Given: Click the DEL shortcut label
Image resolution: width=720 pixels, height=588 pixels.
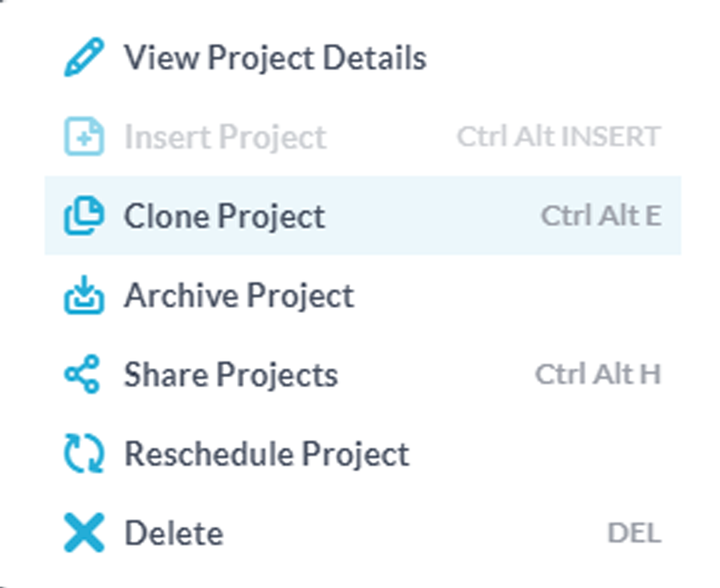Looking at the screenshot, I should click(x=635, y=533).
